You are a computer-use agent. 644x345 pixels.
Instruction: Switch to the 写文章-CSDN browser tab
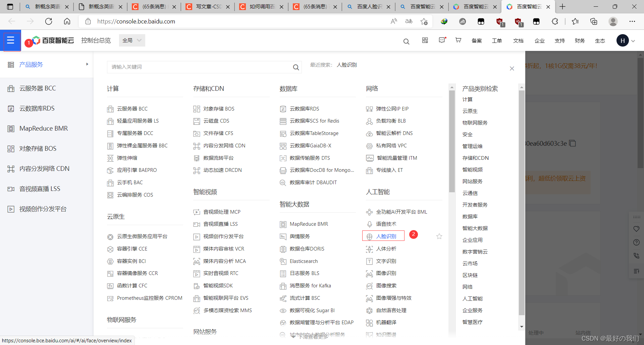[204, 6]
